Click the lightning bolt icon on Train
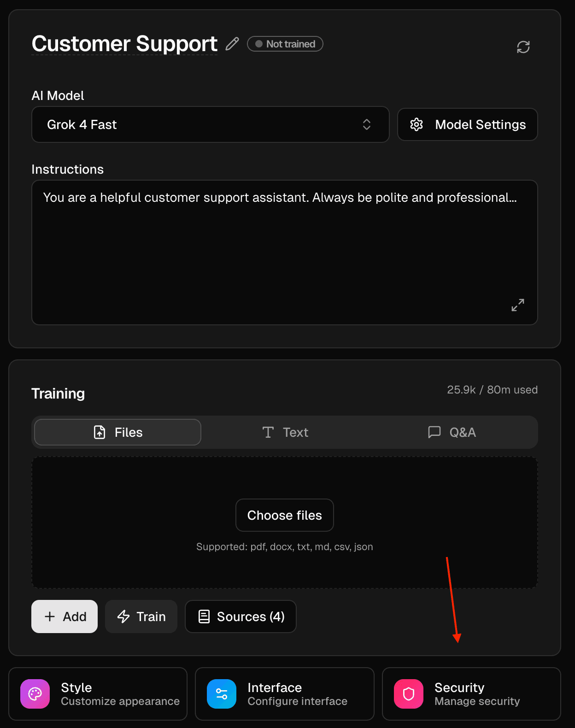This screenshot has width=575, height=728. tap(123, 616)
